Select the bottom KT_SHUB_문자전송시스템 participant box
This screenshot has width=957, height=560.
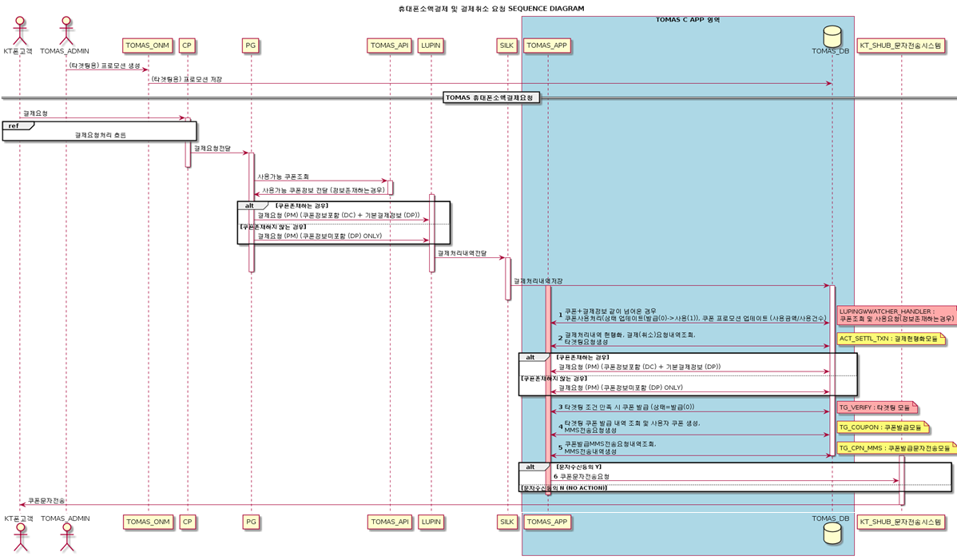pos(900,522)
